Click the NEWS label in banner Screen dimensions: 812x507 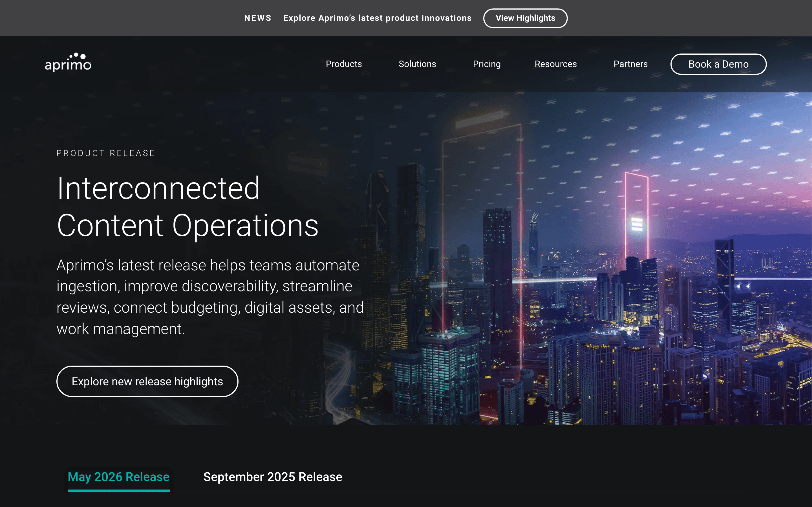(x=258, y=18)
